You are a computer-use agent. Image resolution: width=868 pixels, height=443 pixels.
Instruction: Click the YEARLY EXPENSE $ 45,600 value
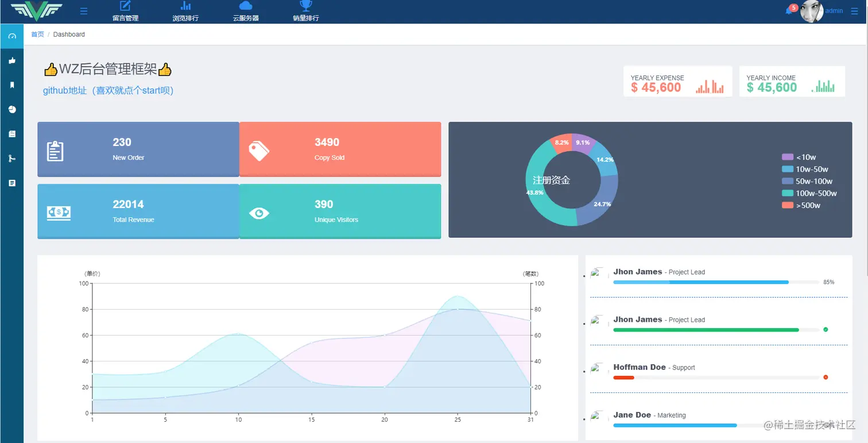656,87
